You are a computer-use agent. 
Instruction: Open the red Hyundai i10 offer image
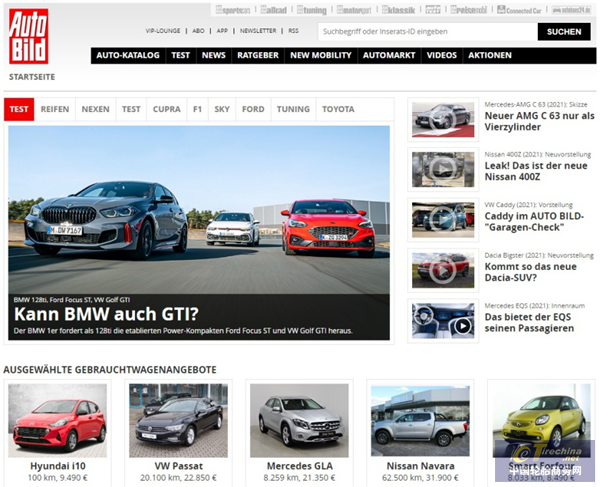pos(58,420)
